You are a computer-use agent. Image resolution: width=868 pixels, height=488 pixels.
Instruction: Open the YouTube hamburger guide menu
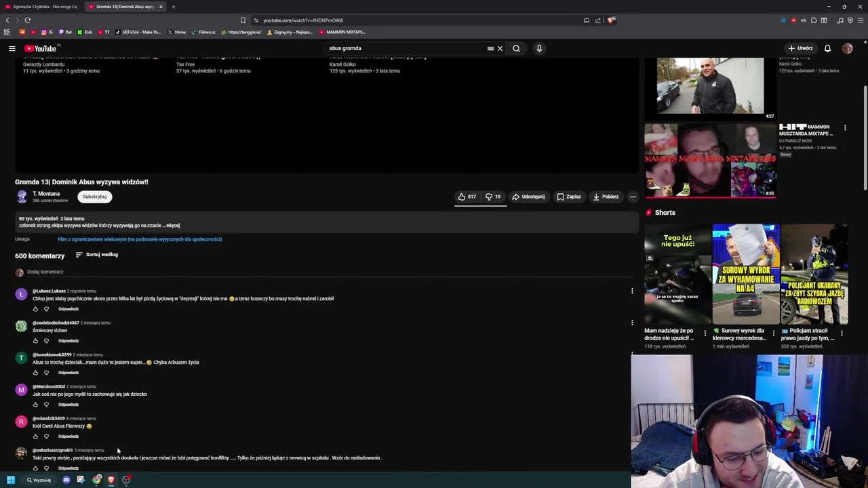12,48
